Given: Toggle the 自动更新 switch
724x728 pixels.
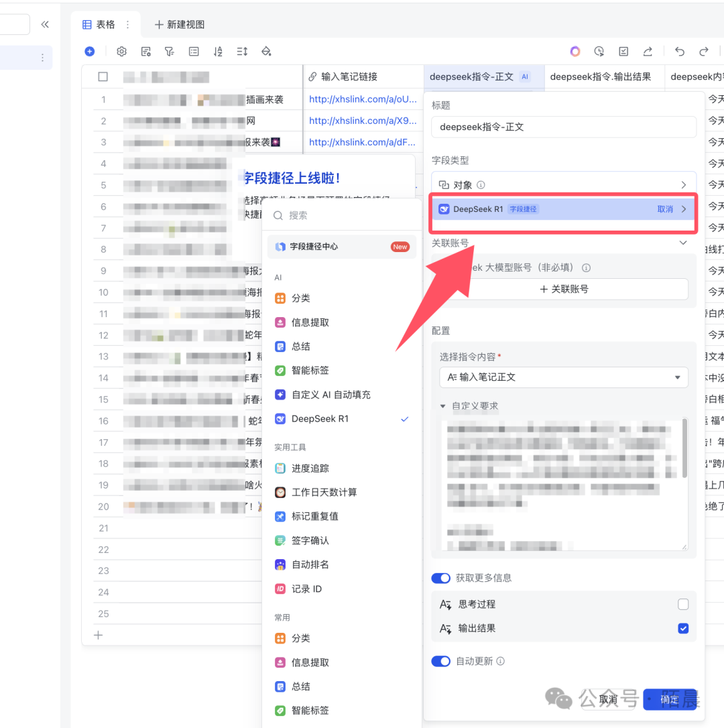Looking at the screenshot, I should click(x=440, y=661).
